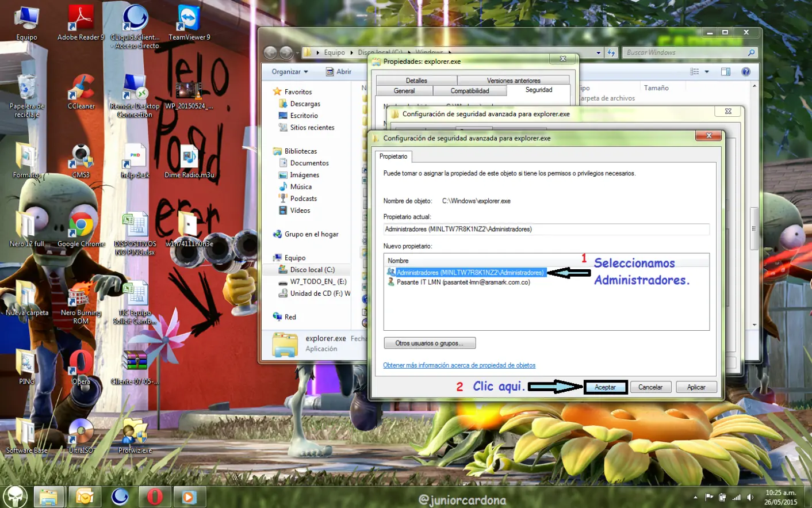The width and height of the screenshot is (812, 508).
Task: Switch to the General tab
Action: 404,91
